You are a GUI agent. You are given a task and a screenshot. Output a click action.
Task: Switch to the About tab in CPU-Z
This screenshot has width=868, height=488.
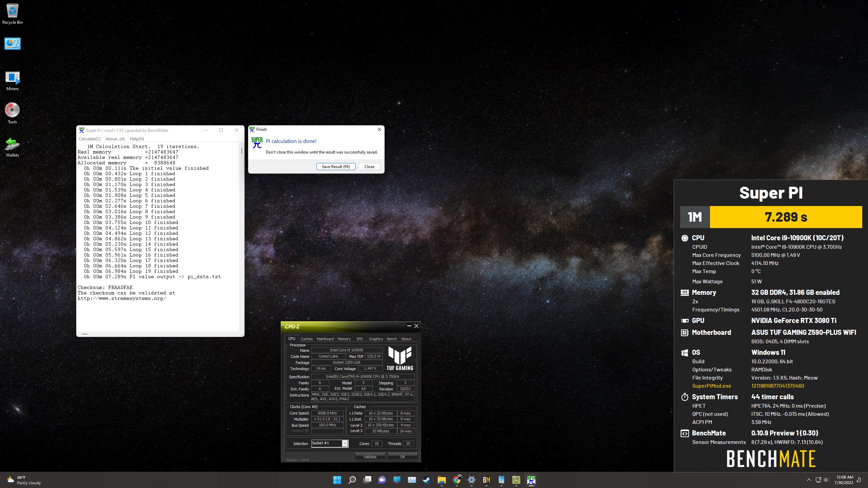[x=406, y=339]
